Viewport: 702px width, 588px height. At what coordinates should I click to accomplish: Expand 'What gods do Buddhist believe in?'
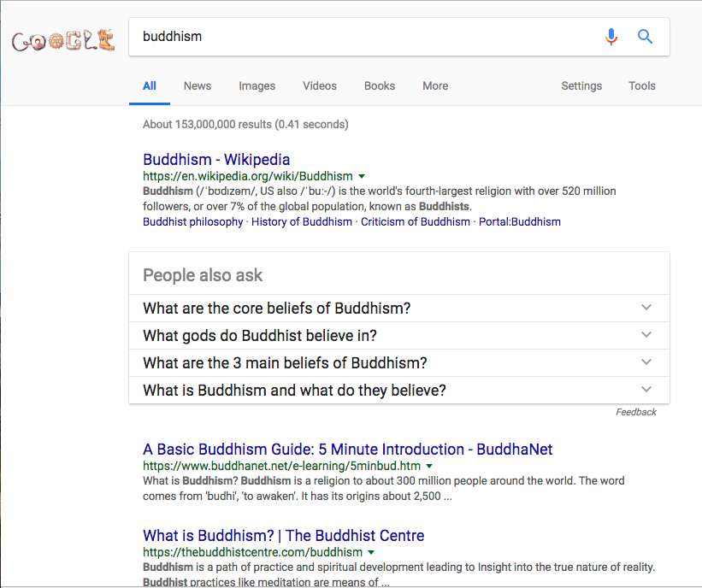[x=399, y=336]
